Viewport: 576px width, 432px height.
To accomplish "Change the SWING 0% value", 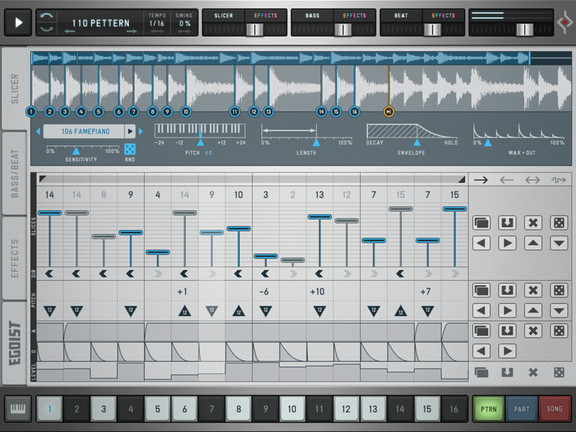I will [x=184, y=23].
